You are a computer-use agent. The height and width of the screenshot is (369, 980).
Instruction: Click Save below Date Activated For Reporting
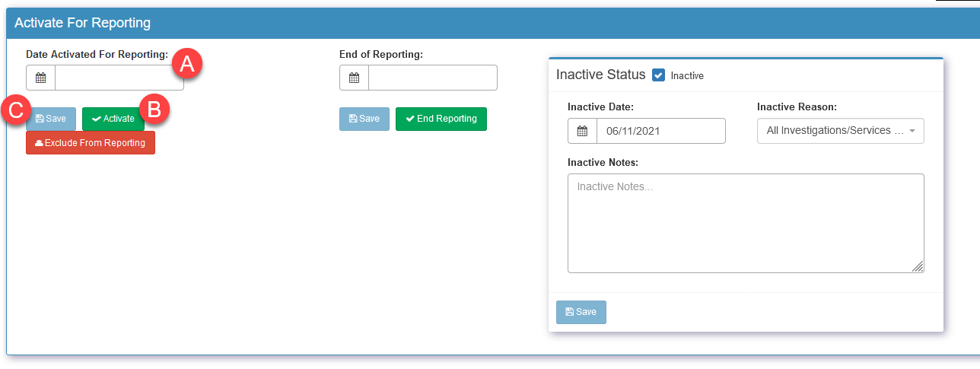(x=51, y=119)
